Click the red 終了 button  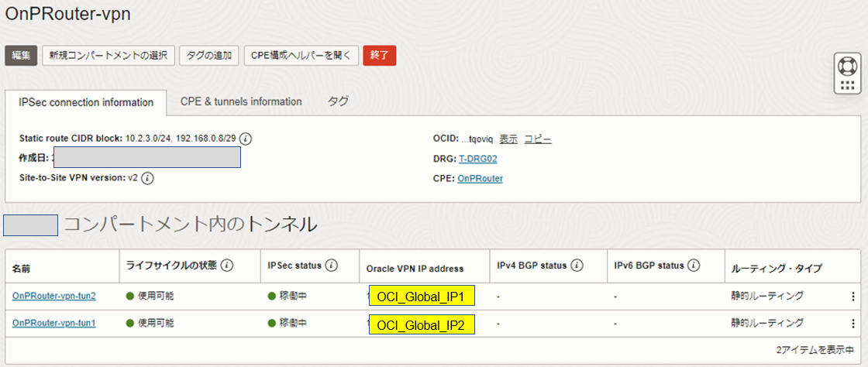coord(380,55)
